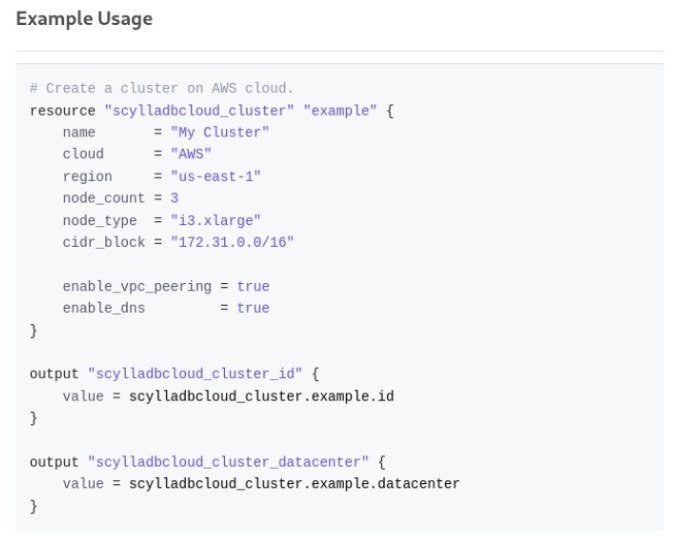Click the "node_count" attribute key
The height and width of the screenshot is (548, 676).
pyautogui.click(x=104, y=198)
